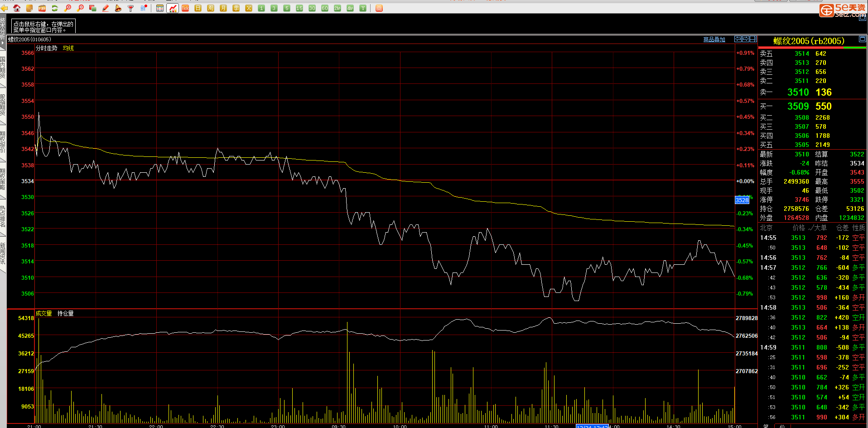Maximize the rb2005 quote panel
The height and width of the screenshot is (428, 868).
point(862,39)
